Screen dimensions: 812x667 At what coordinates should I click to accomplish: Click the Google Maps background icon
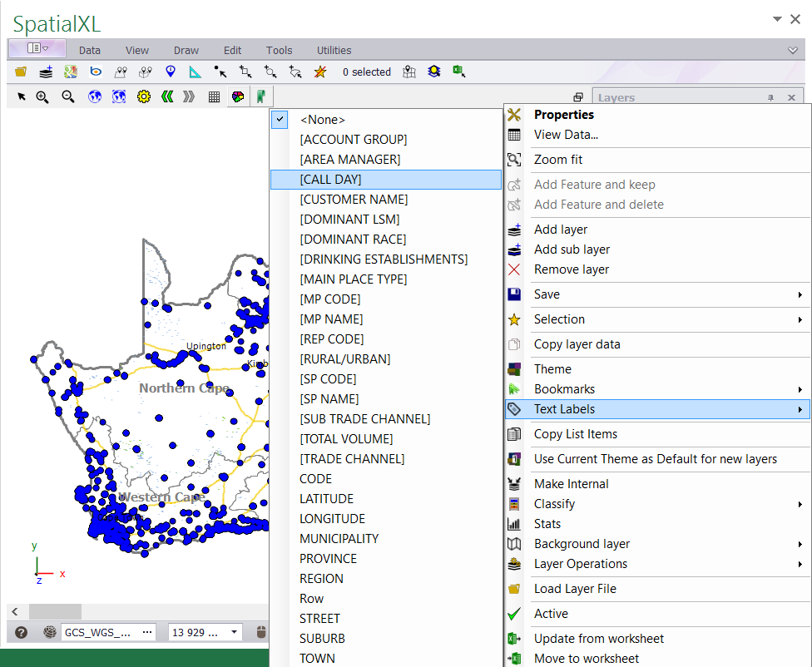tap(71, 72)
